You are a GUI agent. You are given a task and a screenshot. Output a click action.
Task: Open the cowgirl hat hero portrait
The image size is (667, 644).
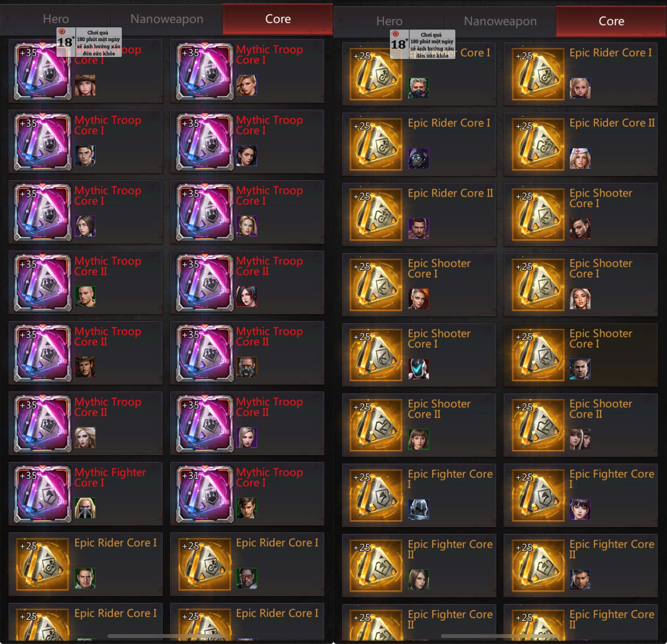(85, 85)
